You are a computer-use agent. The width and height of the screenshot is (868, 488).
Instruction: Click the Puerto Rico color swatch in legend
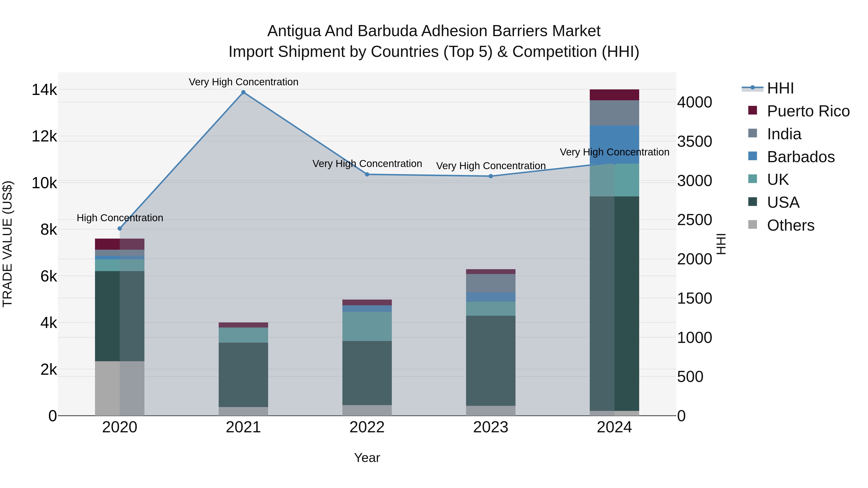pos(753,110)
